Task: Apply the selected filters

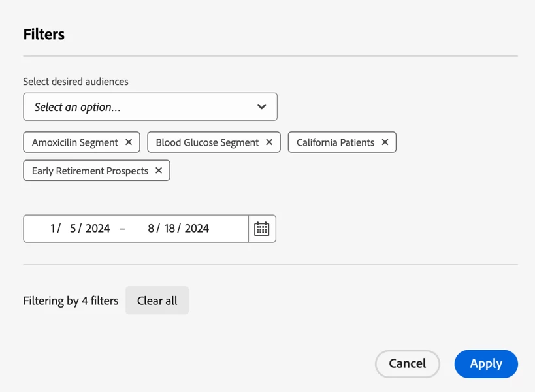Action: (486, 364)
